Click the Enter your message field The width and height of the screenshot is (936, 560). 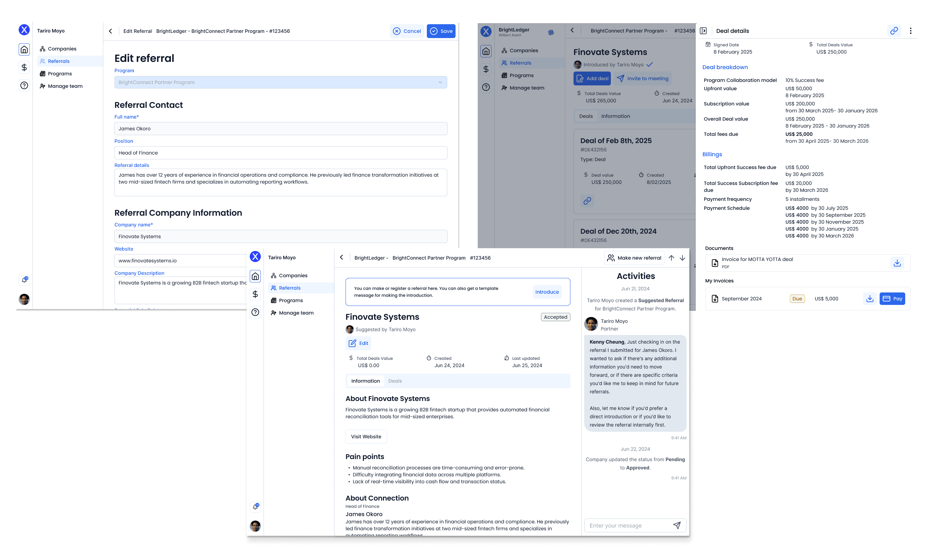pos(627,525)
